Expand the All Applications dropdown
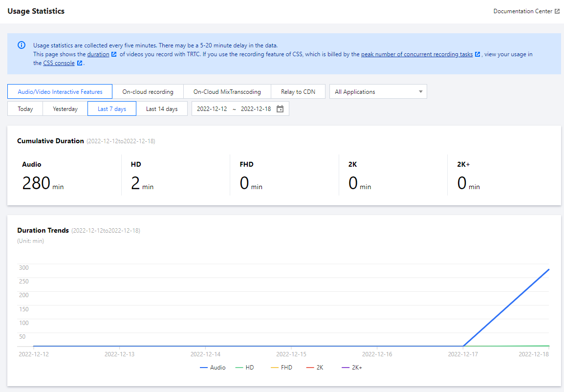The width and height of the screenshot is (564, 392). [x=378, y=92]
